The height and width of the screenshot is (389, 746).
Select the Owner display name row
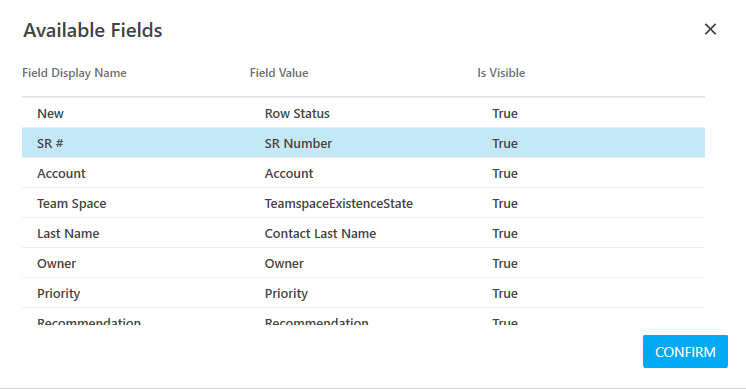tap(363, 263)
